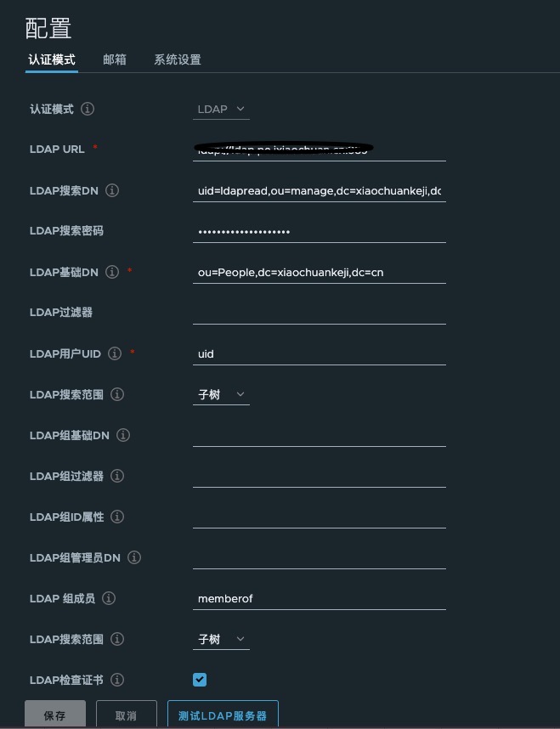
Task: Click info icon next to 认证模式 label
Action: click(x=88, y=109)
